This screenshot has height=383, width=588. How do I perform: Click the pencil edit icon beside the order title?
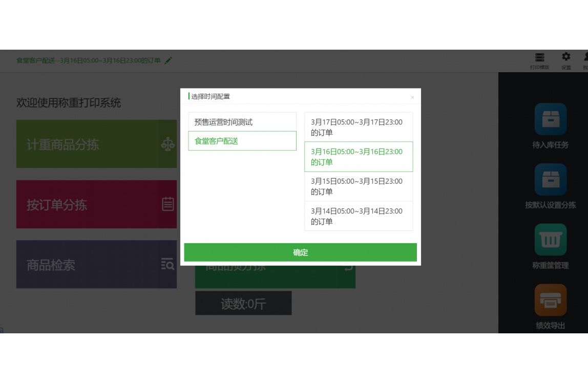click(x=168, y=60)
